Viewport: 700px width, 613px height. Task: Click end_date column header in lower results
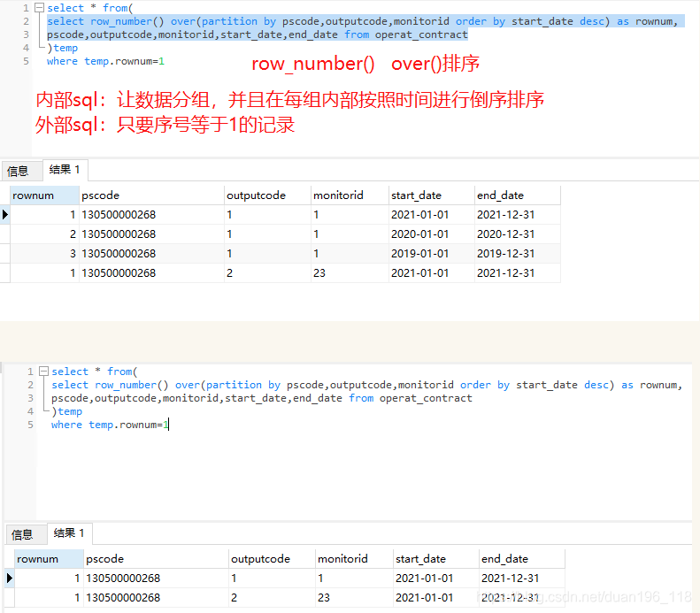[x=522, y=559]
